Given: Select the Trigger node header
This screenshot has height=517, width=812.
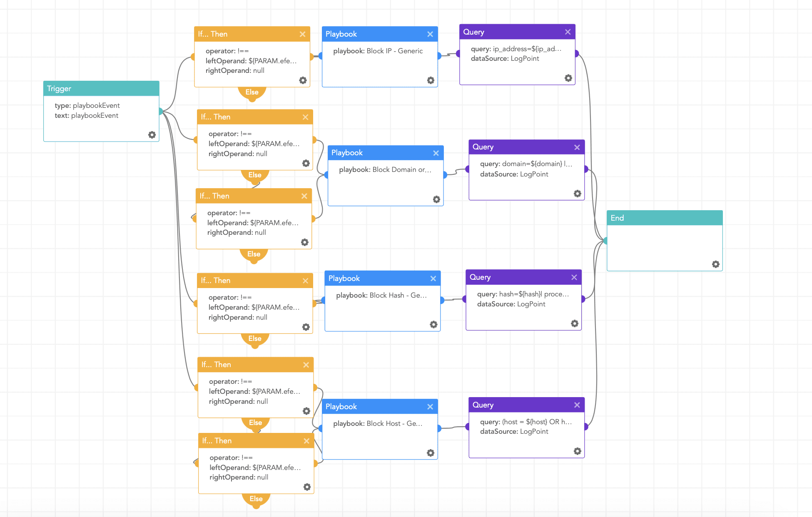Looking at the screenshot, I should coord(101,89).
